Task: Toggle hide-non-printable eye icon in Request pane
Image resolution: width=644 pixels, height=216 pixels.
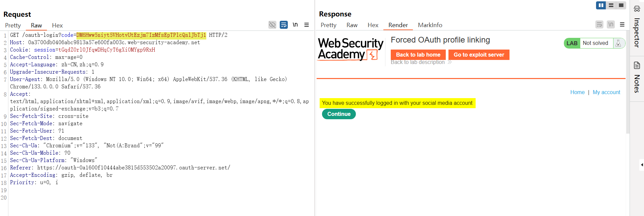Action: tap(272, 25)
